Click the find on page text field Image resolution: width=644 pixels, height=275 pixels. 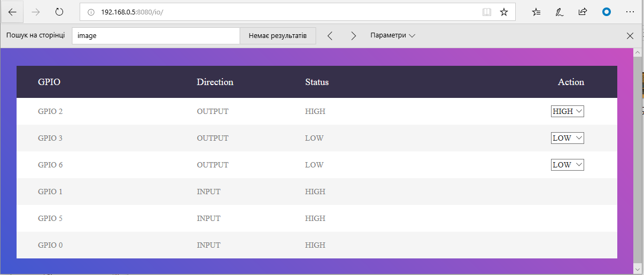tap(156, 36)
